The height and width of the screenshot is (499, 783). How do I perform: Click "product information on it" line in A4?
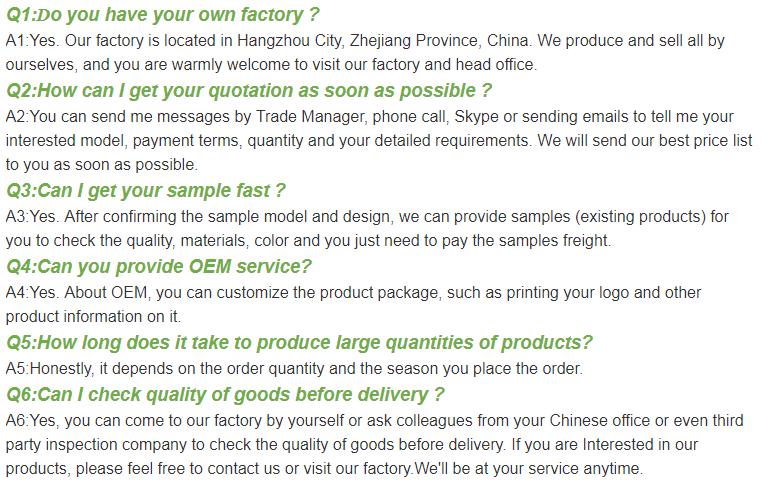point(93,316)
